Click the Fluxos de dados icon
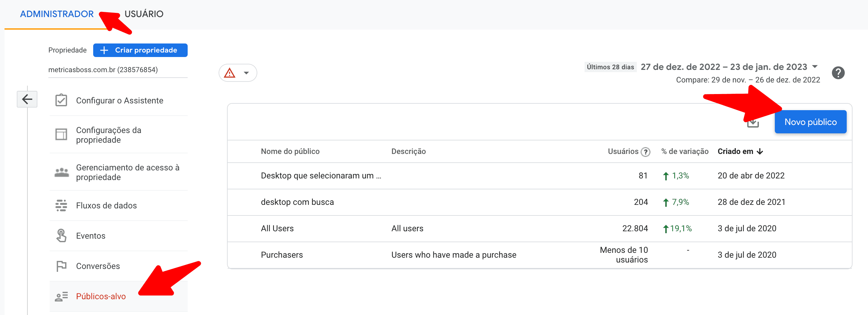This screenshot has height=315, width=868. 61,205
